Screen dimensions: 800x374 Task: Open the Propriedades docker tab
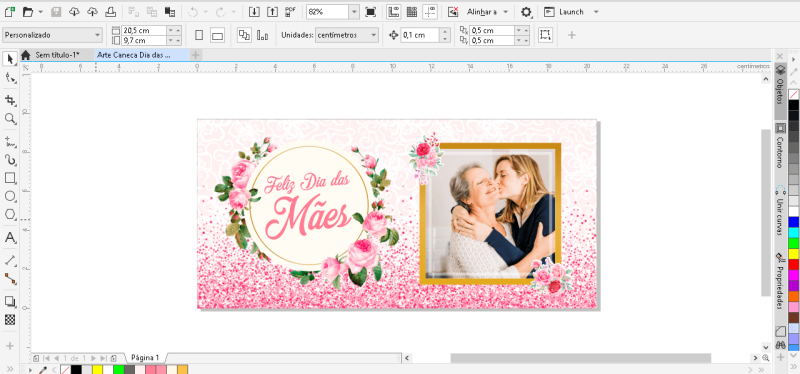click(x=780, y=281)
